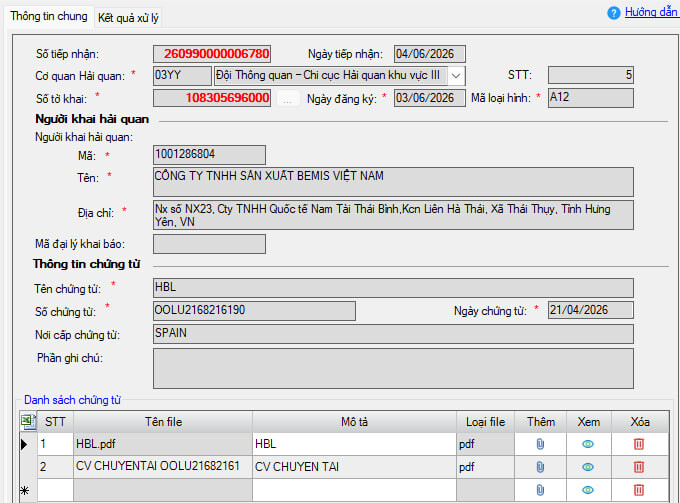
Task: Click the attach paperclip icon for CV CHUYEN TAI row
Action: click(x=540, y=467)
